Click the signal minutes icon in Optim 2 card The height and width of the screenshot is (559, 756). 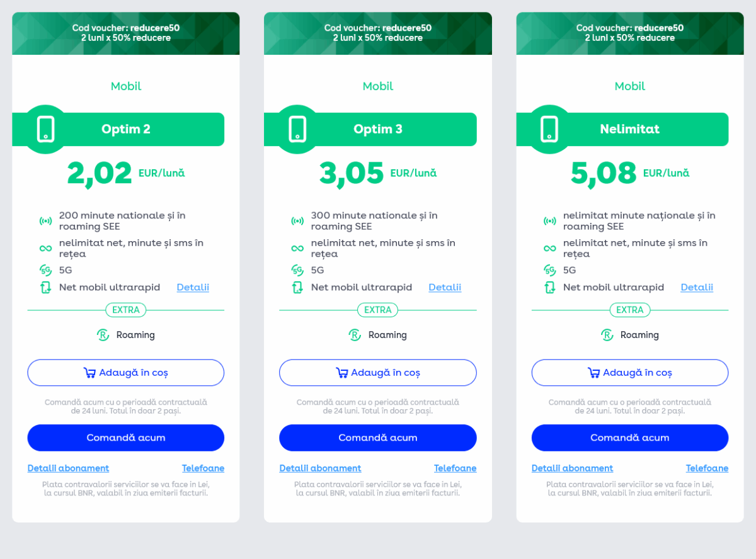[45, 221]
